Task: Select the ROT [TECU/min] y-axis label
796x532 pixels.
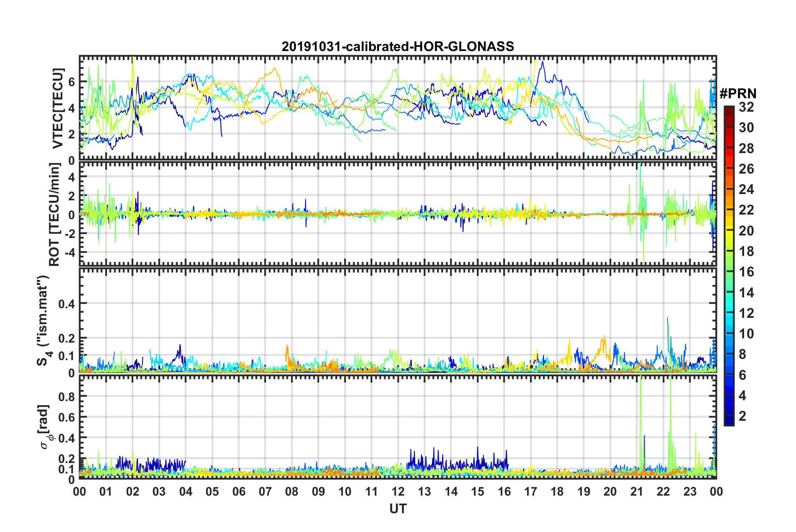Action: [54, 215]
